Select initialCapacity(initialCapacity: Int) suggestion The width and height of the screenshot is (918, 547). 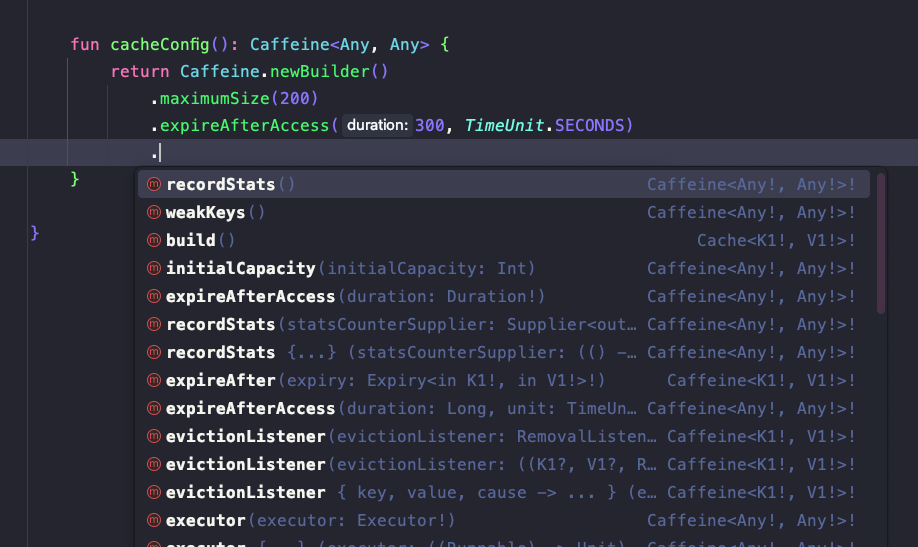tap(503, 269)
